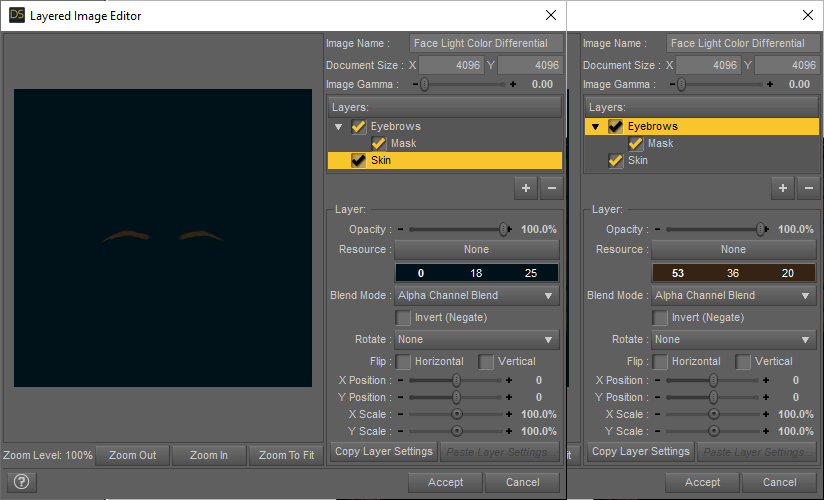Enable Flip Vertical in right panel
This screenshot has height=500, width=824.
pos(743,362)
